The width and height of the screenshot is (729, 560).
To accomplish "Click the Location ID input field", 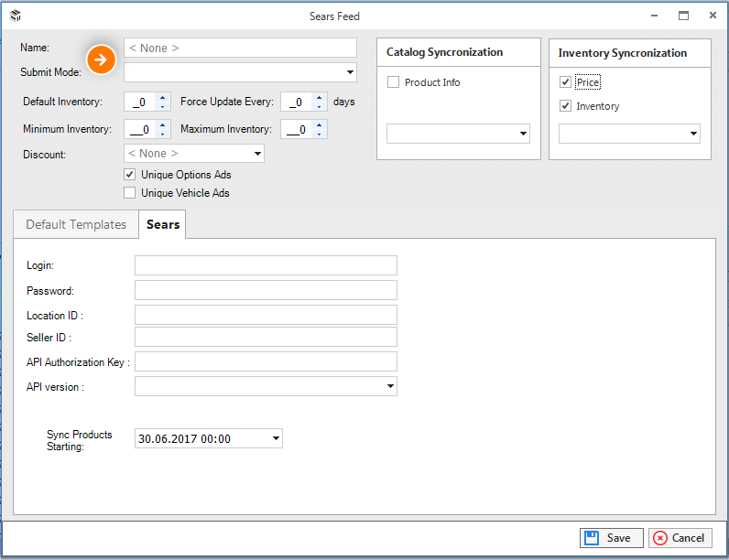I will (266, 315).
